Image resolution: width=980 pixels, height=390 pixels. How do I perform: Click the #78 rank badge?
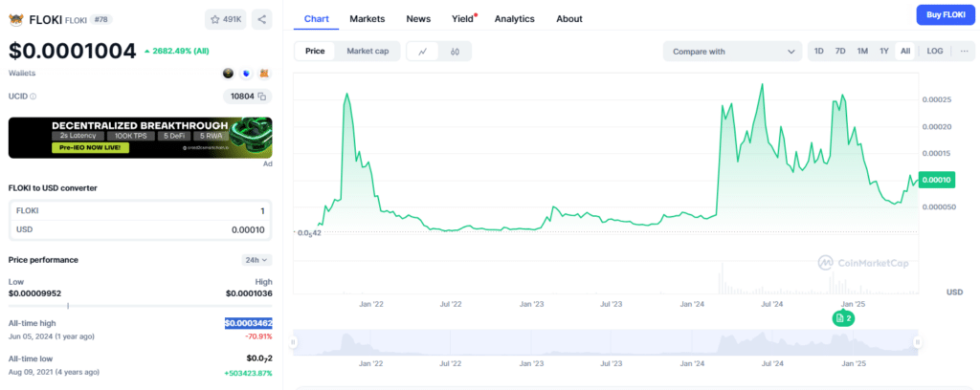tap(100, 19)
